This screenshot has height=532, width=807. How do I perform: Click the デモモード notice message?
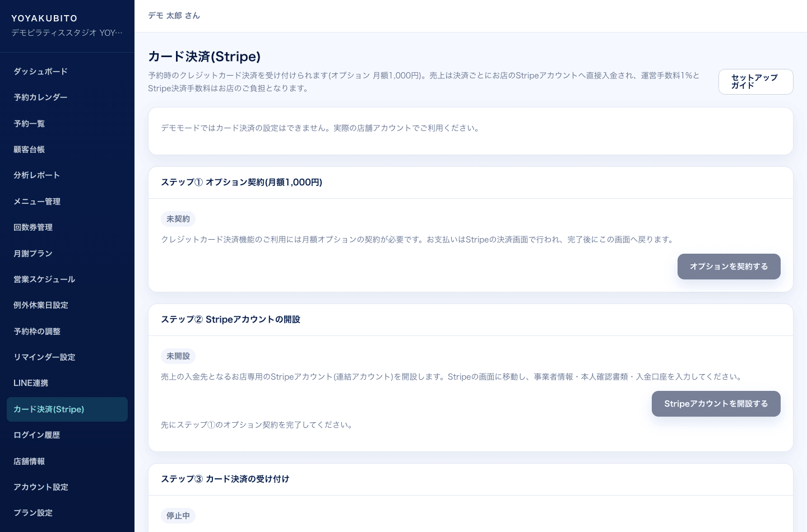tap(321, 128)
